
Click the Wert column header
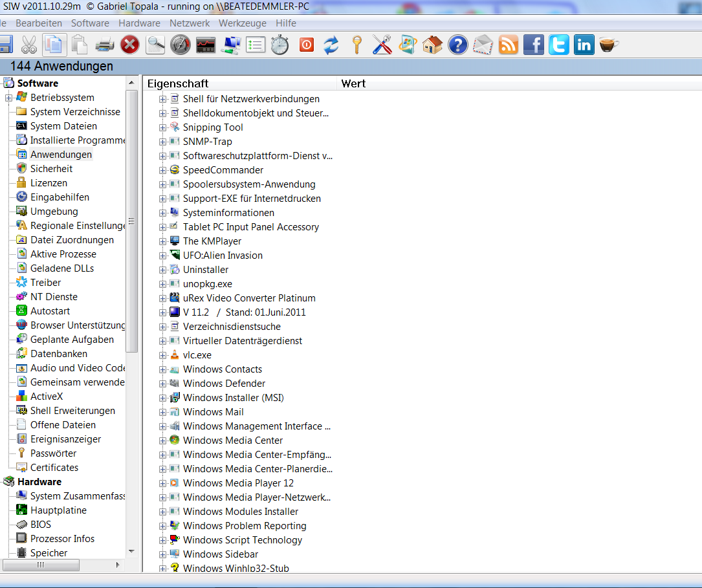click(x=520, y=83)
